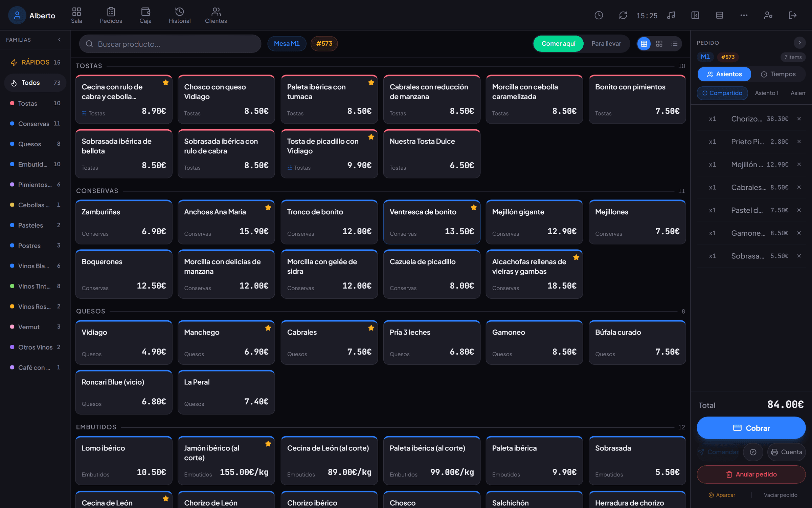
Task: Remove Mejillón item from the order
Action: tap(799, 164)
